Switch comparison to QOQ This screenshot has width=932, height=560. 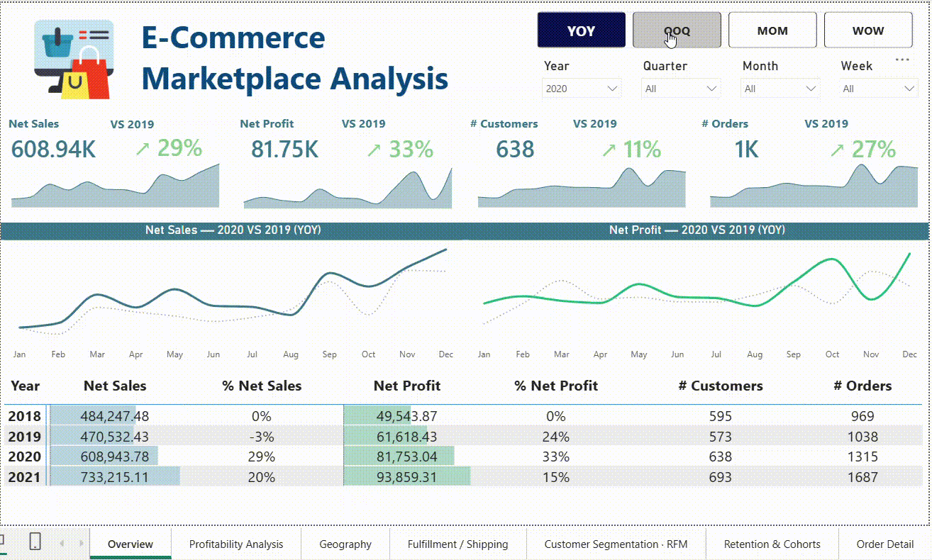[677, 30]
